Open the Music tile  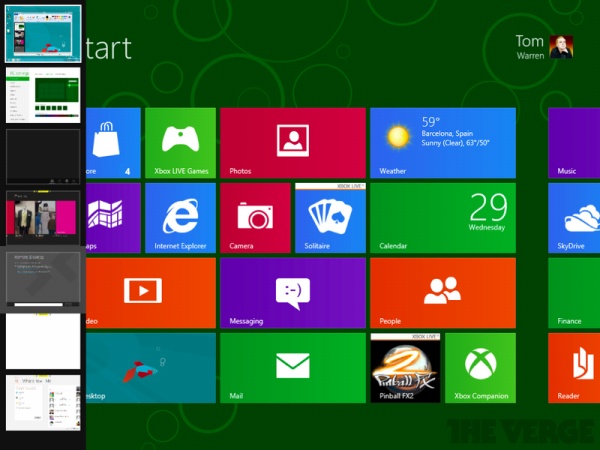click(574, 143)
